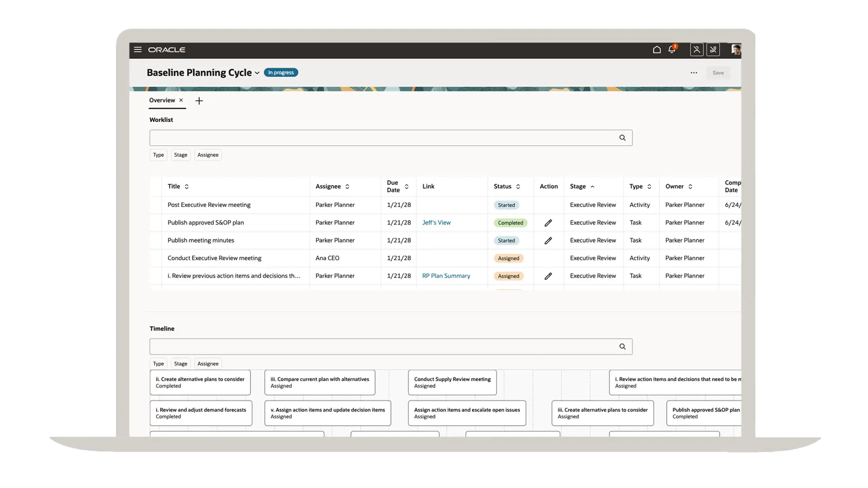Viewport: 868px width, 488px height.
Task: Toggle the Timeline Stage filter chip
Action: point(180,364)
